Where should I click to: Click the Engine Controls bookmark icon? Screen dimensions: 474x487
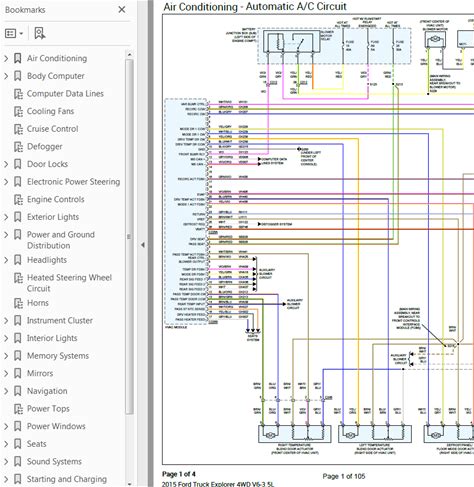pos(18,199)
